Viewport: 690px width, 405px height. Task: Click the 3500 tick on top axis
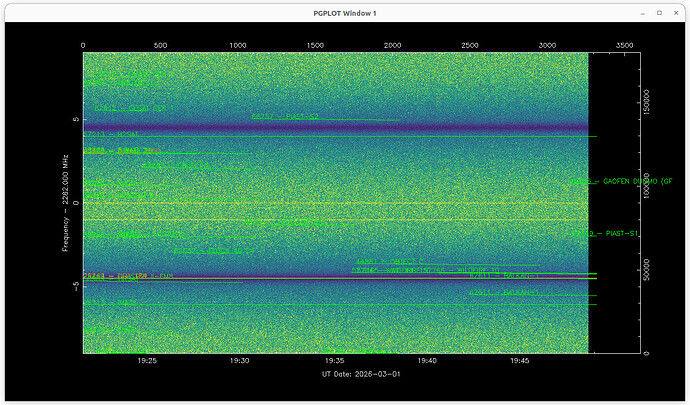pos(625,45)
